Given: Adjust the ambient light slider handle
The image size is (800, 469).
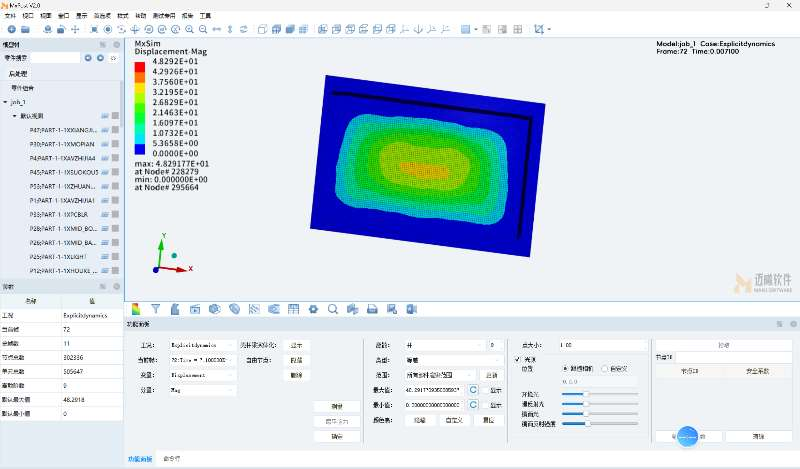Looking at the screenshot, I should pyautogui.click(x=586, y=393).
